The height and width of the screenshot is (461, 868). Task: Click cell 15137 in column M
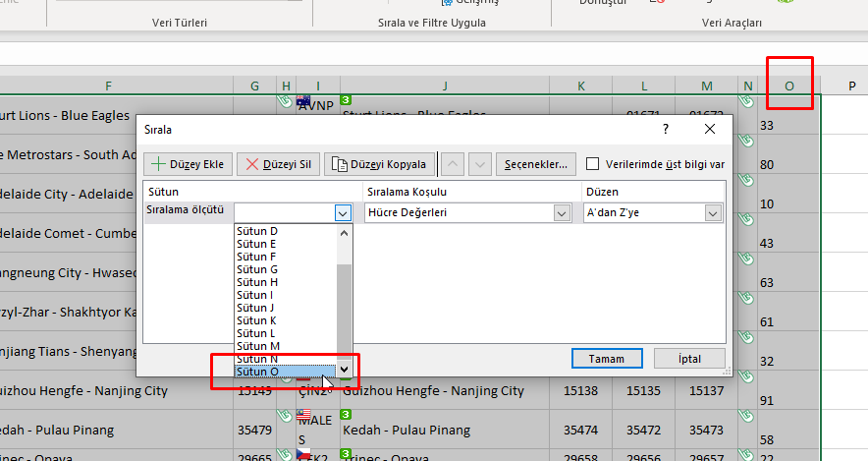click(706, 390)
